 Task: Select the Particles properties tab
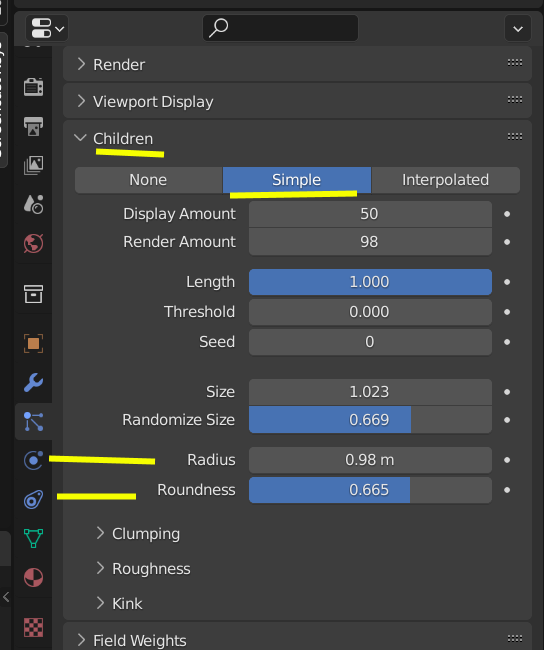pos(33,421)
